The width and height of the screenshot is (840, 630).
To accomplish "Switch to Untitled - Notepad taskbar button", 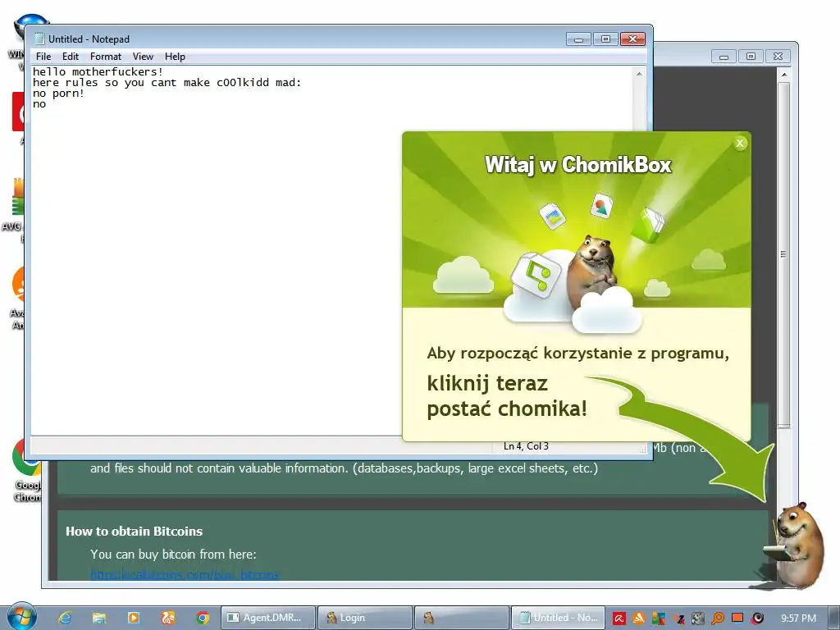I will pyautogui.click(x=558, y=618).
